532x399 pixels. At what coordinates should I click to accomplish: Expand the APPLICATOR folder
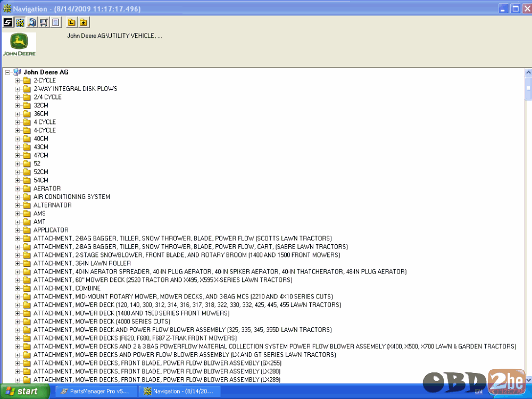[18, 230]
